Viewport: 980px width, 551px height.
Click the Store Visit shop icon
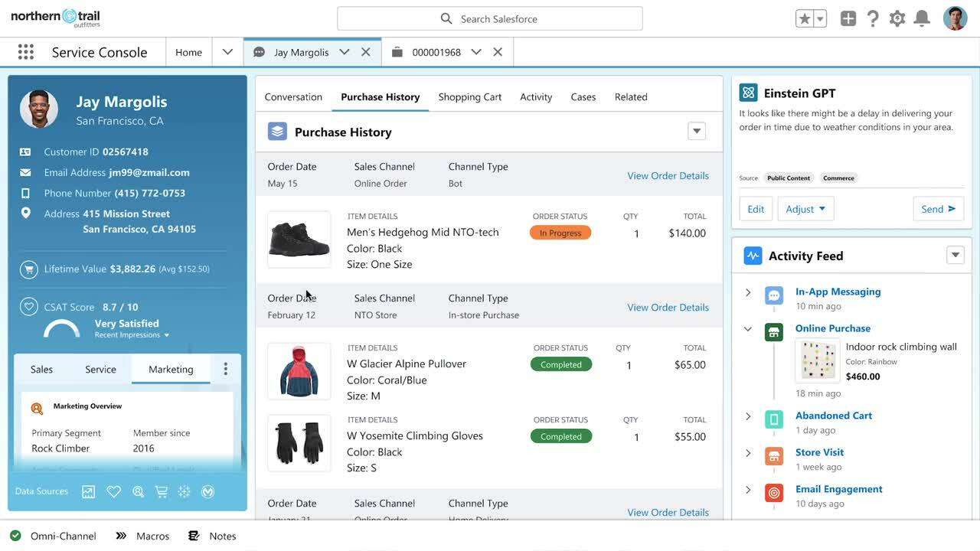click(x=774, y=456)
